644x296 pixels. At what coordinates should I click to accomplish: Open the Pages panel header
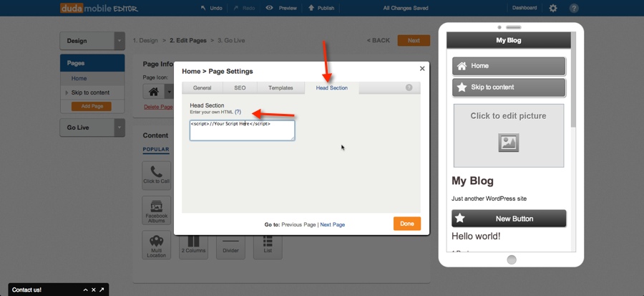click(x=92, y=63)
